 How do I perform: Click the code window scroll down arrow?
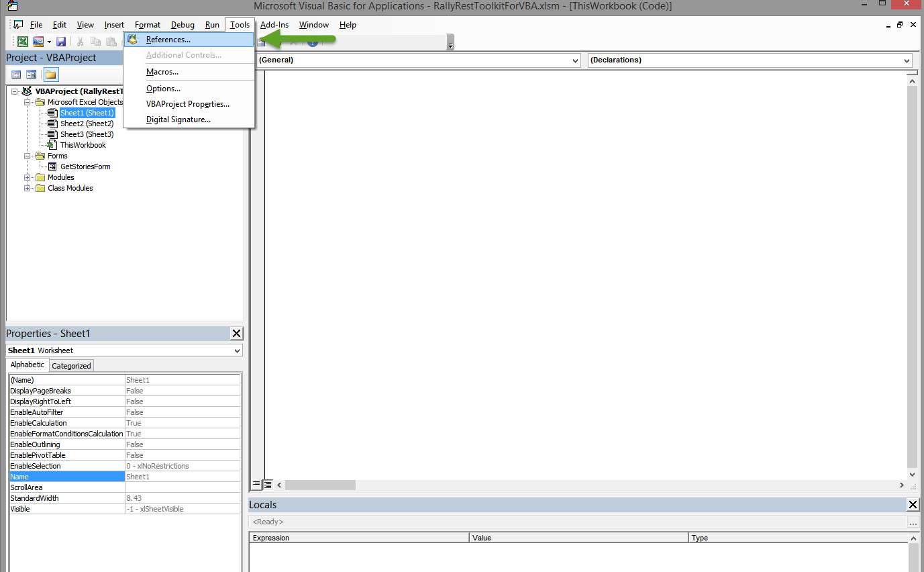point(913,474)
